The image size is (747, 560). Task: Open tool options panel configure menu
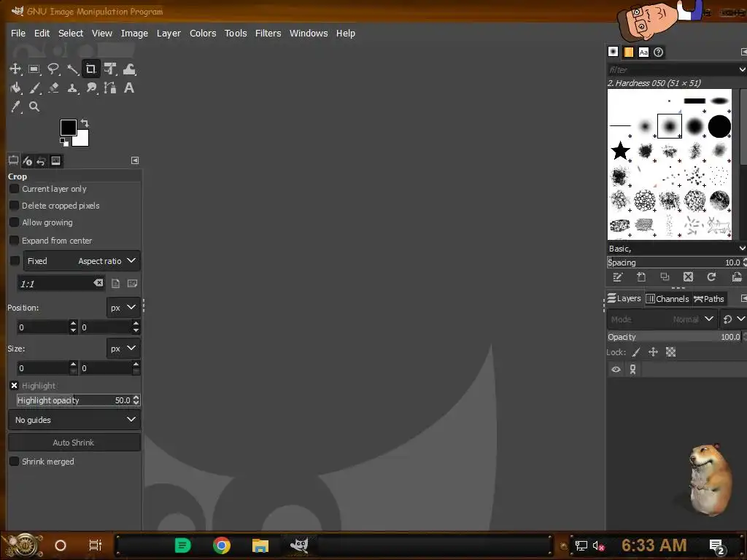[135, 160]
